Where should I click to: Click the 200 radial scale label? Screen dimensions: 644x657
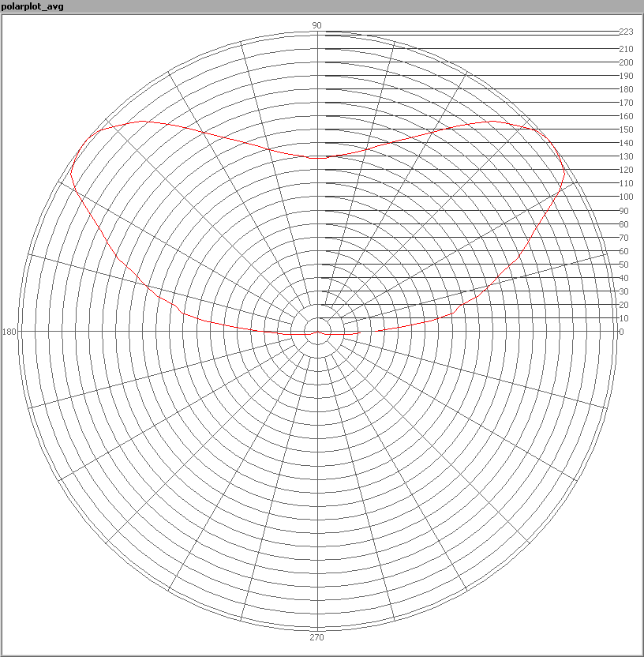(626, 62)
